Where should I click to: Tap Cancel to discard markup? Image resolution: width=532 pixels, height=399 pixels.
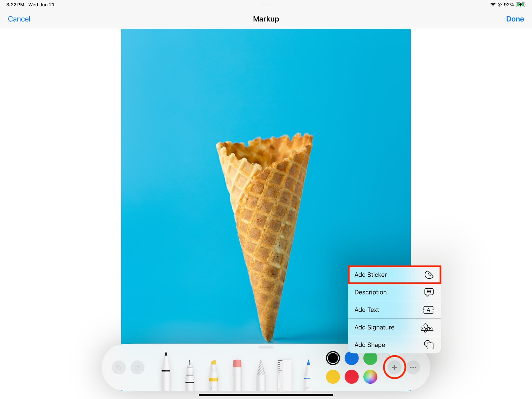tap(19, 19)
